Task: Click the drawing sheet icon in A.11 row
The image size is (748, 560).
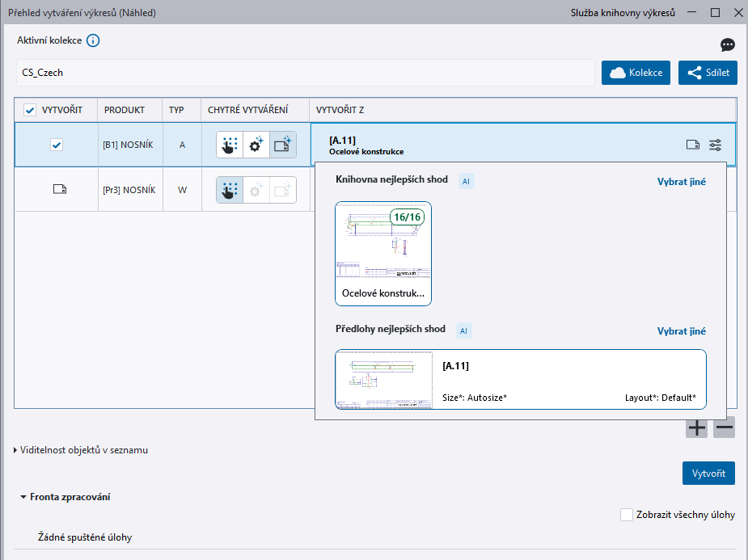Action: tap(692, 145)
